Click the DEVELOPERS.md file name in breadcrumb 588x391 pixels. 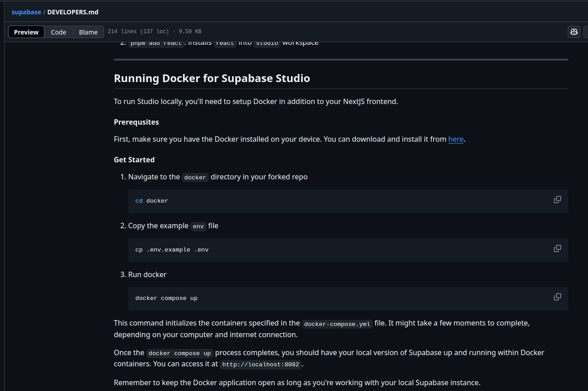(x=73, y=12)
